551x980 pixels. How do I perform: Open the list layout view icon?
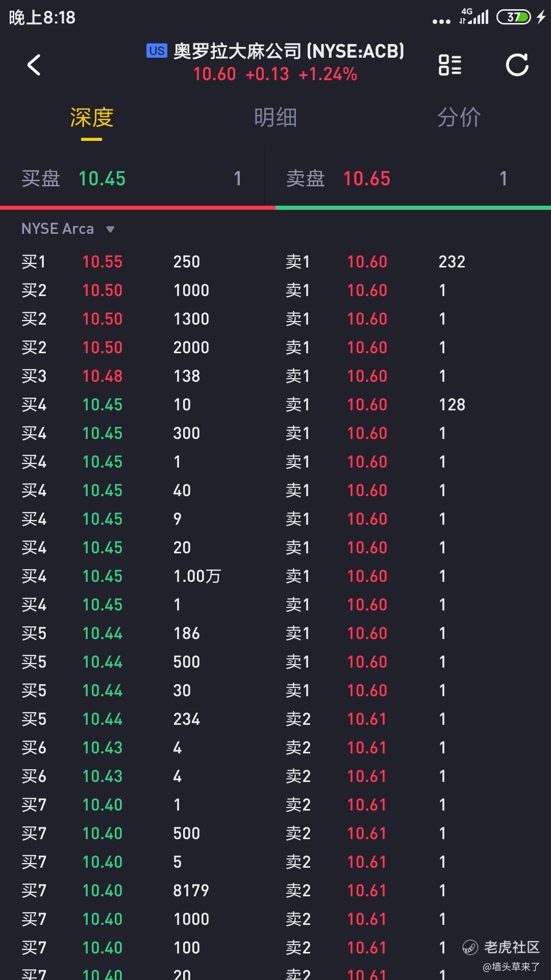(450, 65)
